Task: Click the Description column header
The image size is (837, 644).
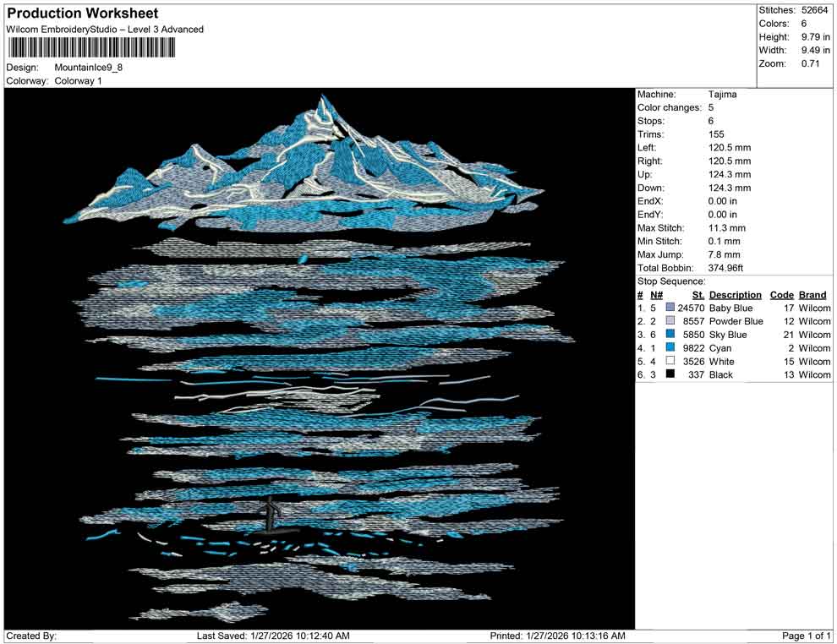Action: pos(735,294)
